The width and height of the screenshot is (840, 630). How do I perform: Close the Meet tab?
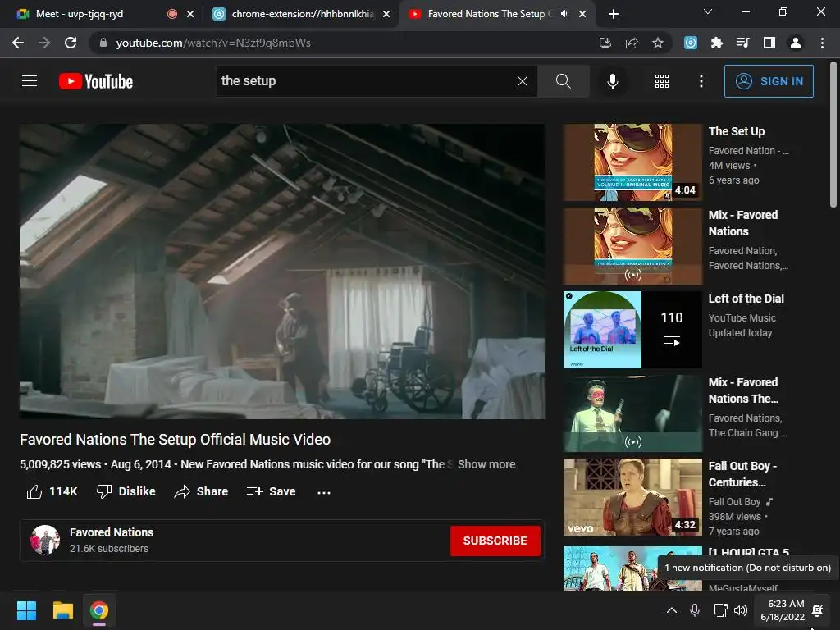(190, 14)
